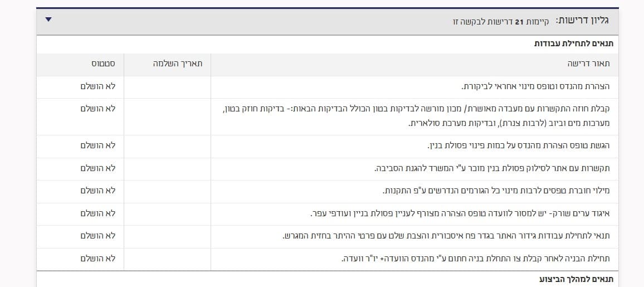Image resolution: width=644 pixels, height=287 pixels.
Task: Select the תחילת הבניה לאחר קבלת צו row
Action: coord(328,259)
